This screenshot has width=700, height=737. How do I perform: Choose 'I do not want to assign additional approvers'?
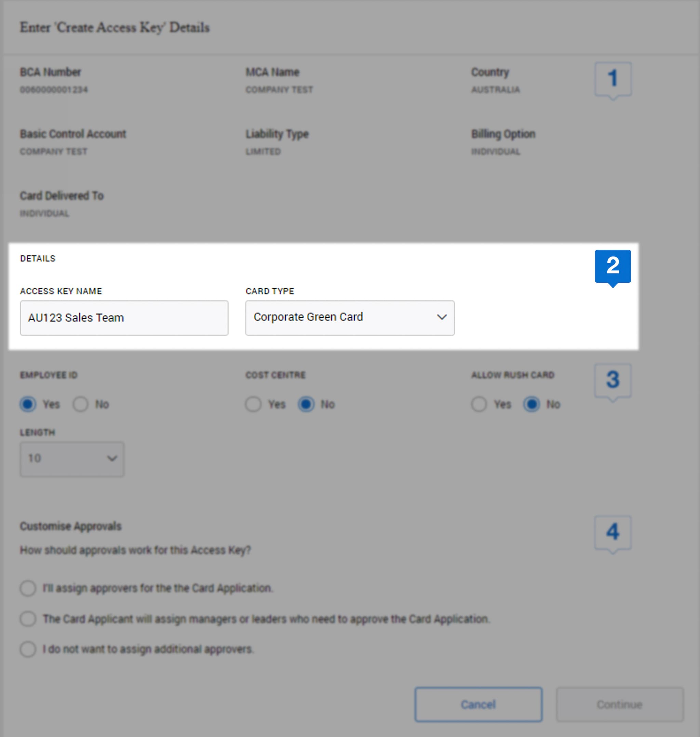click(28, 649)
